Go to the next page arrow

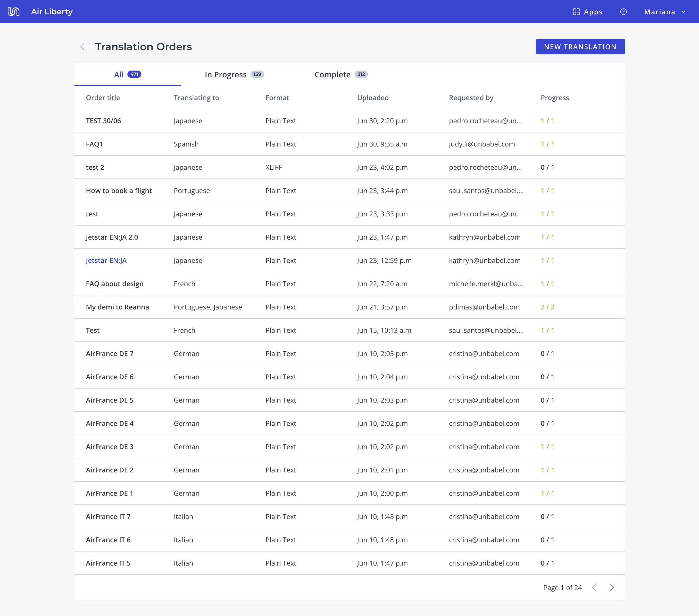(x=612, y=587)
